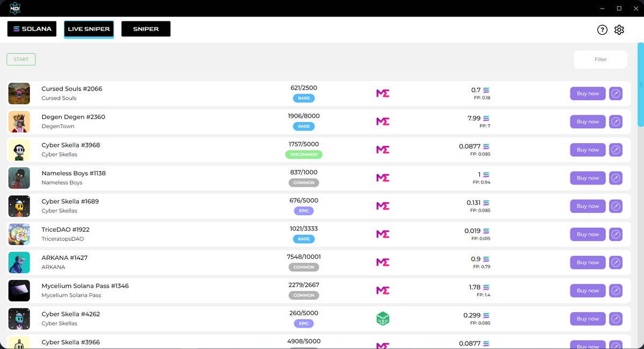Click Magic Eden logo in ARKANA row
Image resolution: width=644 pixels, height=349 pixels.
click(x=383, y=262)
